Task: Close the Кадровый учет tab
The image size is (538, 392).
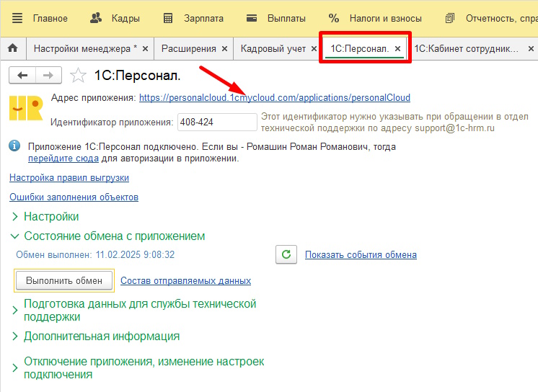Action: click(x=314, y=49)
